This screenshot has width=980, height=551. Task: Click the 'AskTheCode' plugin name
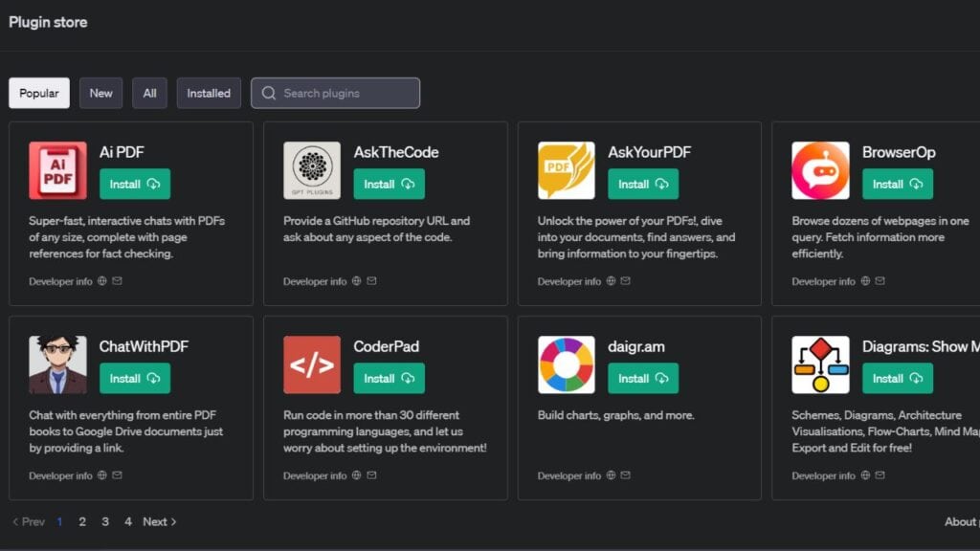tap(396, 152)
